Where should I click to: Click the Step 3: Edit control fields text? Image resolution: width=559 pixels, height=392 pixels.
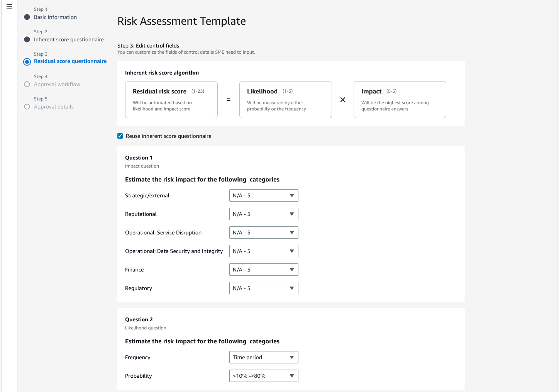(148, 46)
